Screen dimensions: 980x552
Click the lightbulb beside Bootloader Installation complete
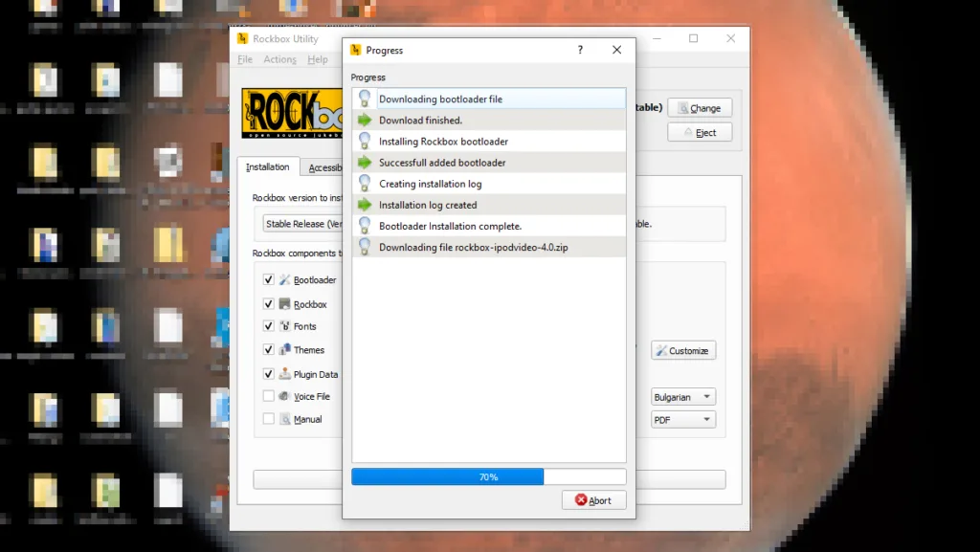365,226
